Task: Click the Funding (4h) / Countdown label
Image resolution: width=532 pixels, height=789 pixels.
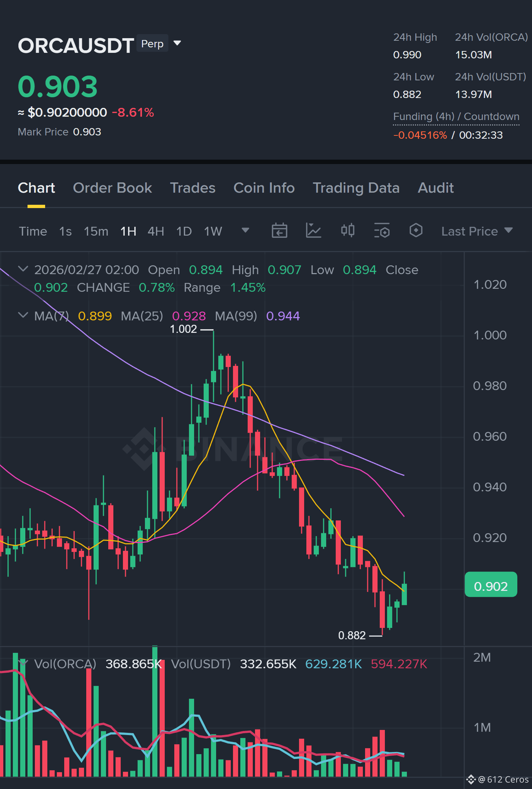Action: 456,117
